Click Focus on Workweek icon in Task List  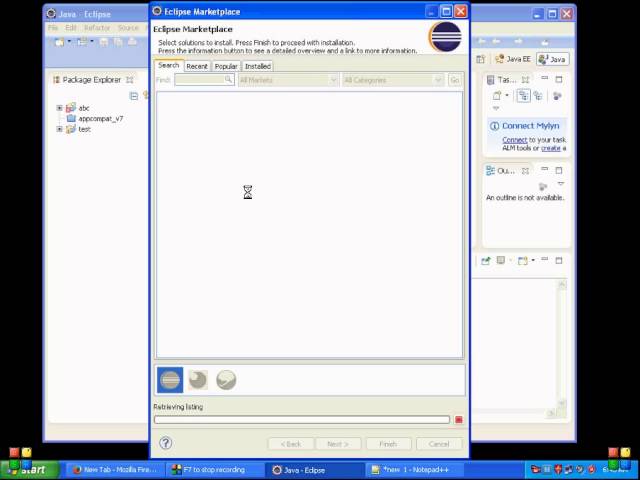click(557, 96)
